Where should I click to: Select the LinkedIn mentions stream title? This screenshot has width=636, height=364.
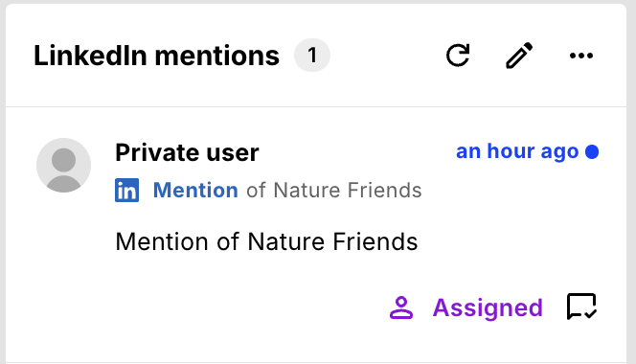[x=156, y=56]
